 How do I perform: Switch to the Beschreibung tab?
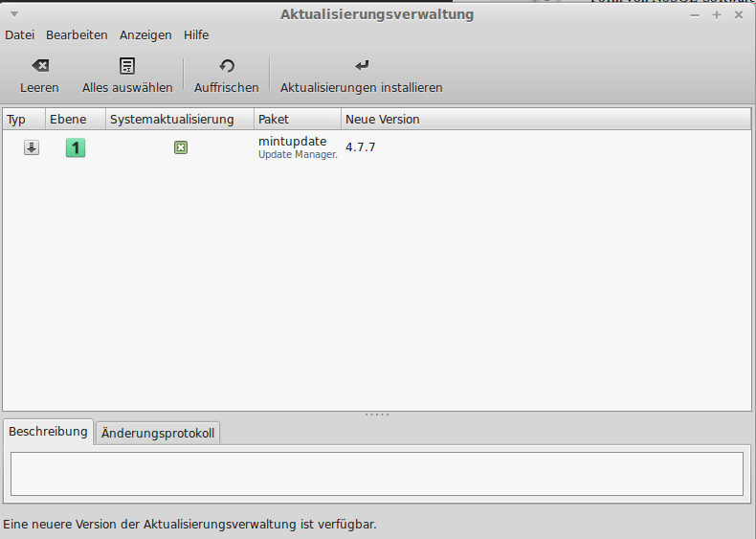[48, 432]
